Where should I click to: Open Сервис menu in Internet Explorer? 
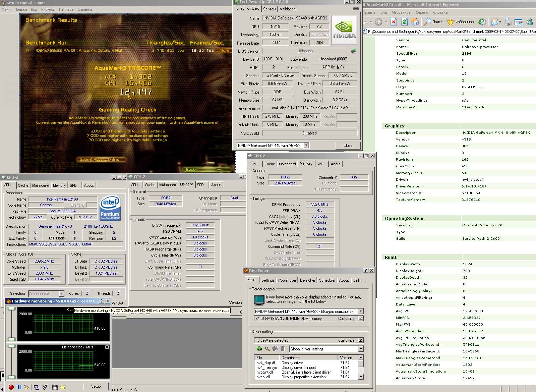point(422,12)
